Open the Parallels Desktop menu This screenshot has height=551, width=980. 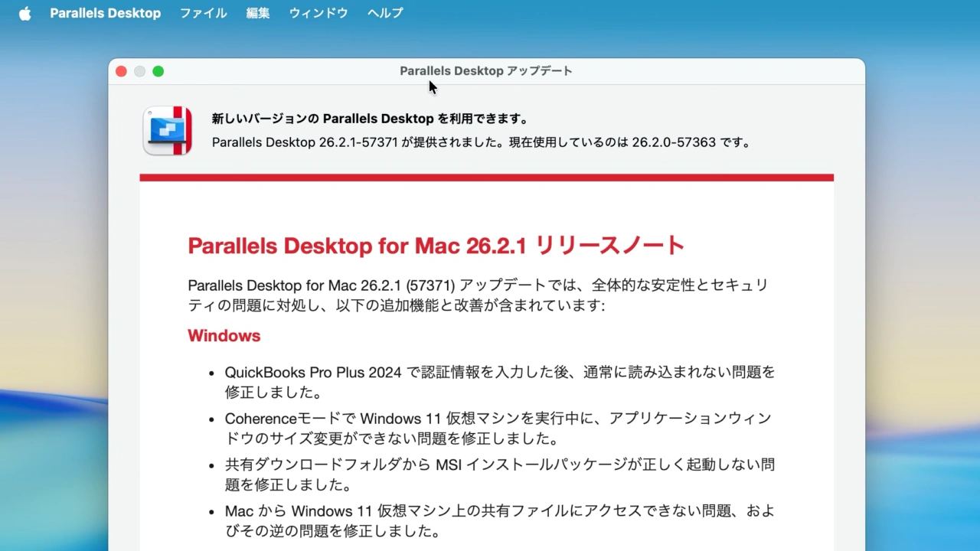pos(105,12)
